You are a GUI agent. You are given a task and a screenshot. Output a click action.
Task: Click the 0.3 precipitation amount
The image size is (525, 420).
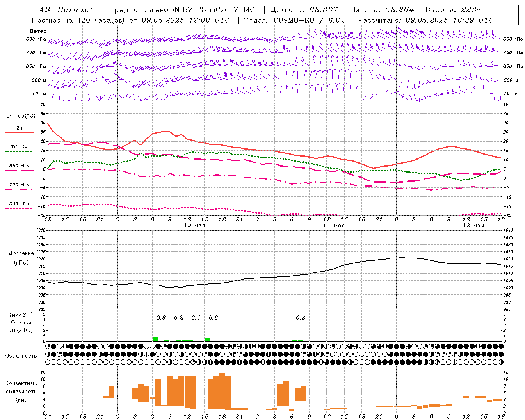(x=301, y=318)
